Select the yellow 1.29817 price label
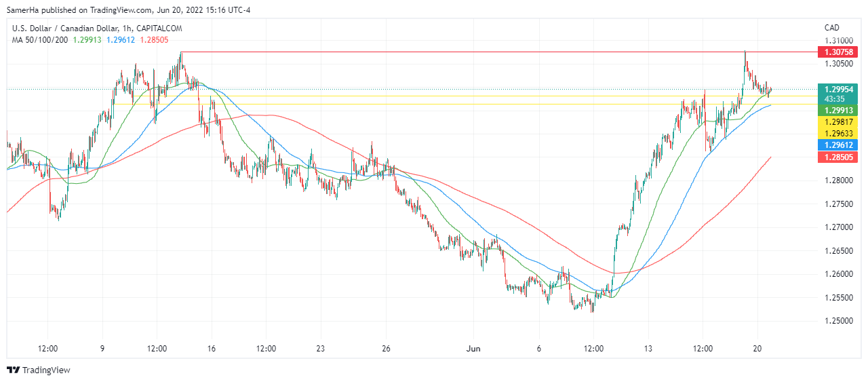Screen dimensions: 868x382 (x=838, y=121)
